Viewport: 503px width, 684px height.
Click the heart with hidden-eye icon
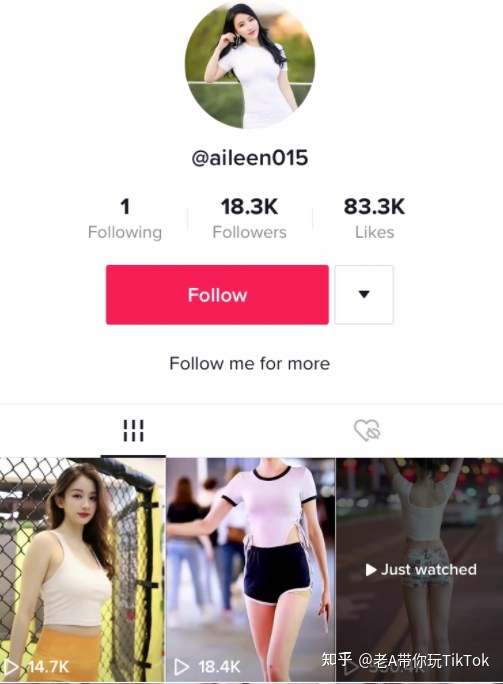(x=367, y=431)
